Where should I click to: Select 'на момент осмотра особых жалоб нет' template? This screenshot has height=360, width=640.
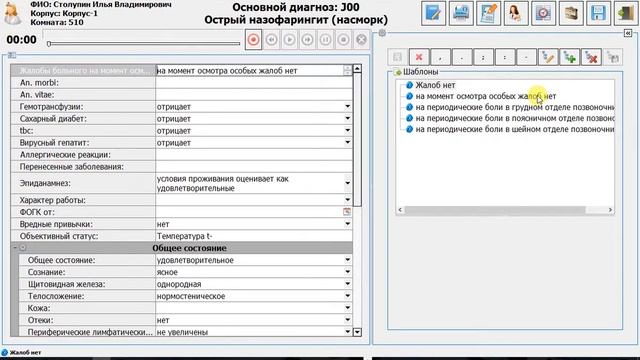click(x=486, y=96)
